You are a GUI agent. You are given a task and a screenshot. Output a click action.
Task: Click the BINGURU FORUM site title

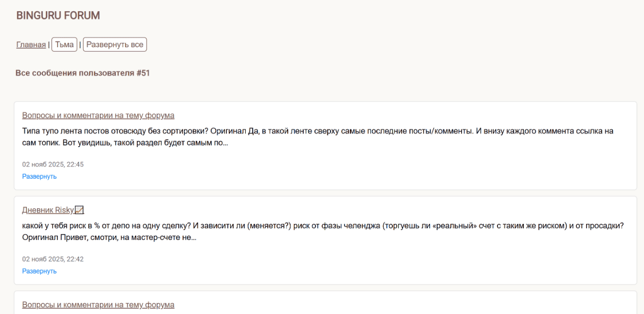pos(58,16)
